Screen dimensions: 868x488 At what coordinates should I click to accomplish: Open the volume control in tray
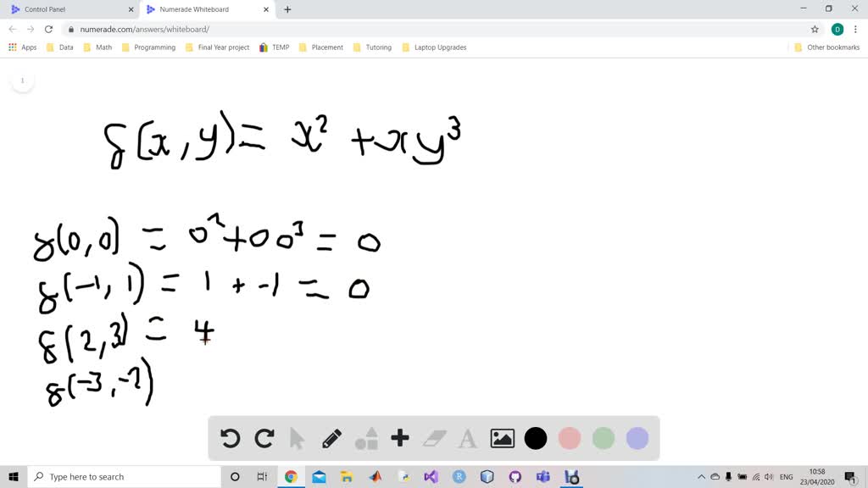click(768, 476)
